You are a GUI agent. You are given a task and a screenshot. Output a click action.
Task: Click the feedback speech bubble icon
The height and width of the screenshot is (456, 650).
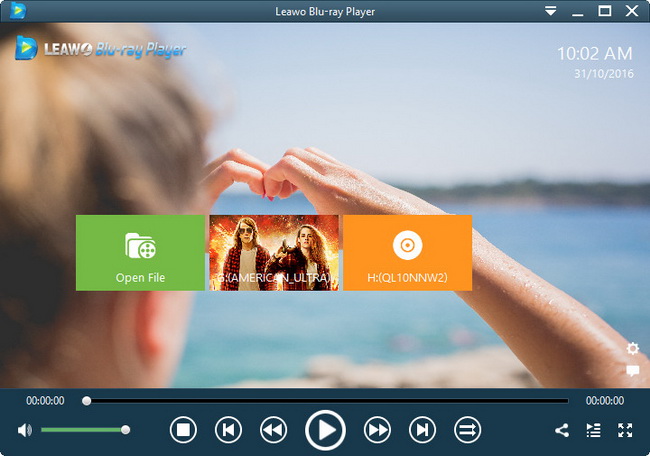click(633, 371)
